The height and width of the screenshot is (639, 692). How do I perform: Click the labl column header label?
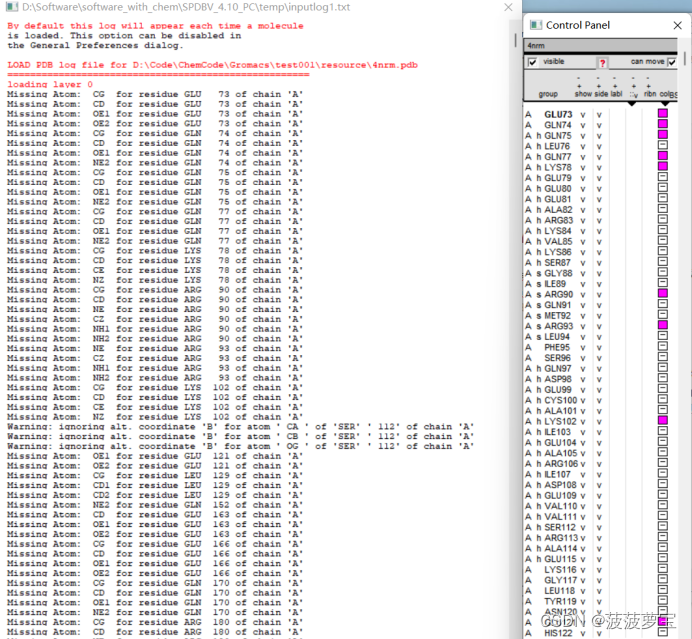616,94
